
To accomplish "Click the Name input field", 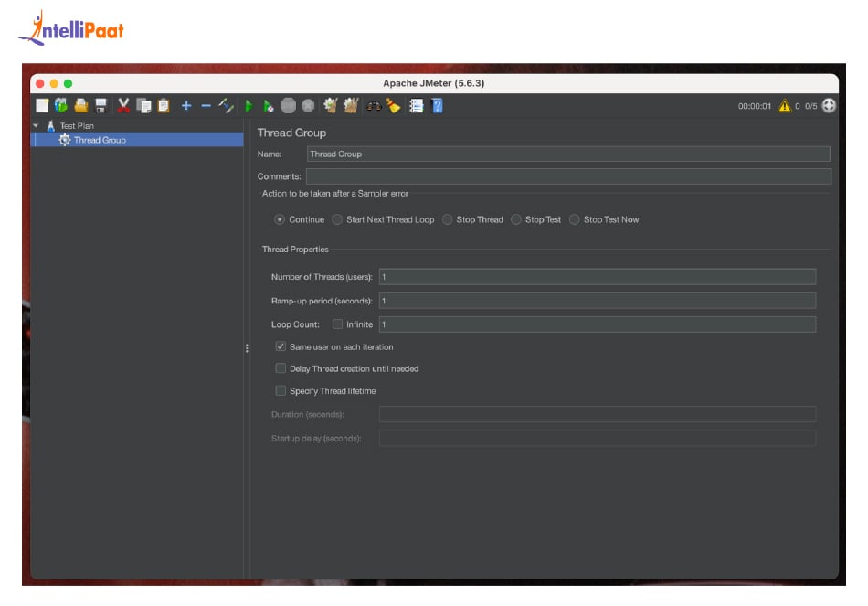I will [x=568, y=154].
